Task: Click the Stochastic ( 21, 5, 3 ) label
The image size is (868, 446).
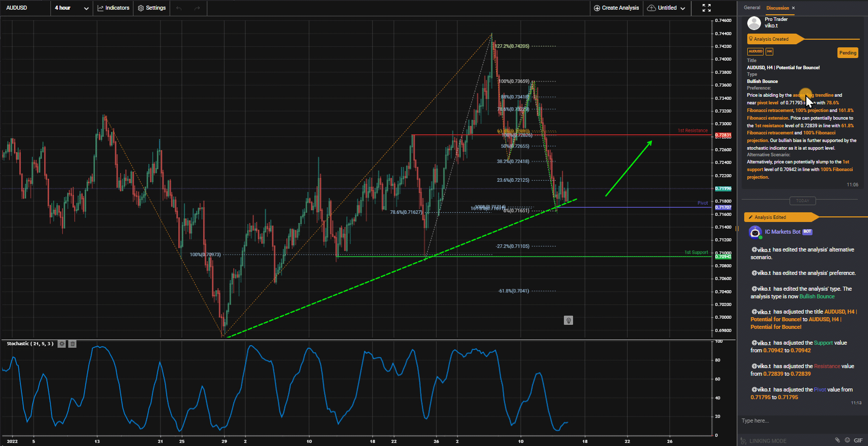Action: coord(30,344)
